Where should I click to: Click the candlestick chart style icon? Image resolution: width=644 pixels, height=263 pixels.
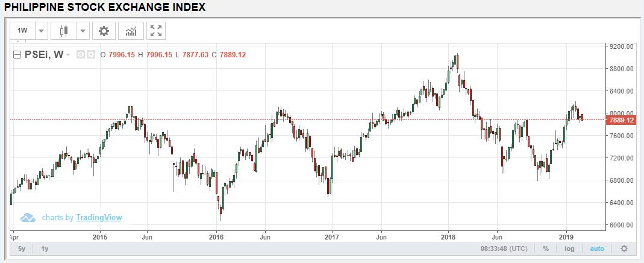pyautogui.click(x=64, y=31)
